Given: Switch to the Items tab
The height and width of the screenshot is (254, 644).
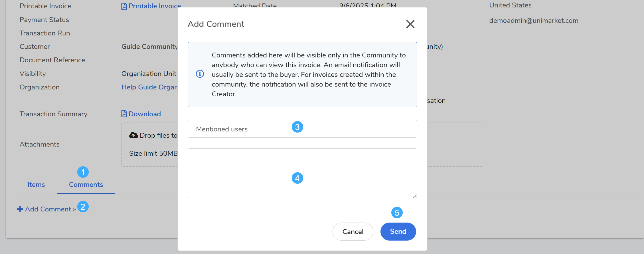Looking at the screenshot, I should pos(36,185).
